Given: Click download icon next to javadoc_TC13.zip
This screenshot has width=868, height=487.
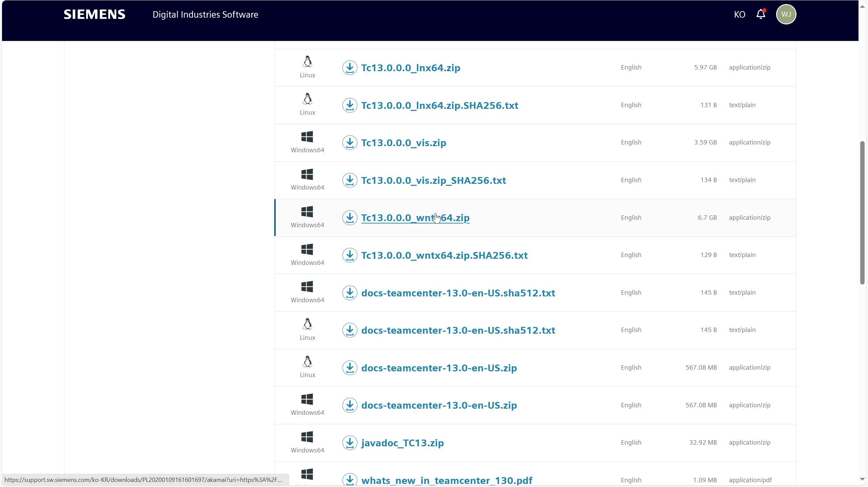Looking at the screenshot, I should pyautogui.click(x=350, y=443).
